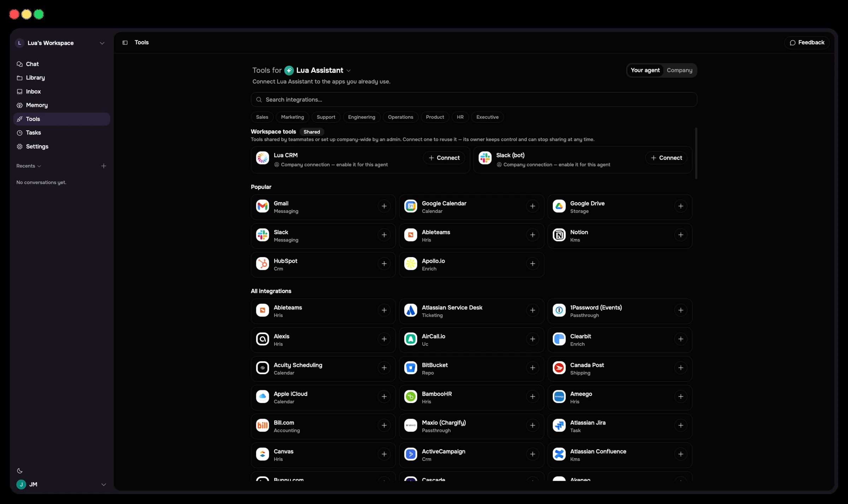Click the plus icon next to Recents
This screenshot has height=504, width=848.
[104, 166]
